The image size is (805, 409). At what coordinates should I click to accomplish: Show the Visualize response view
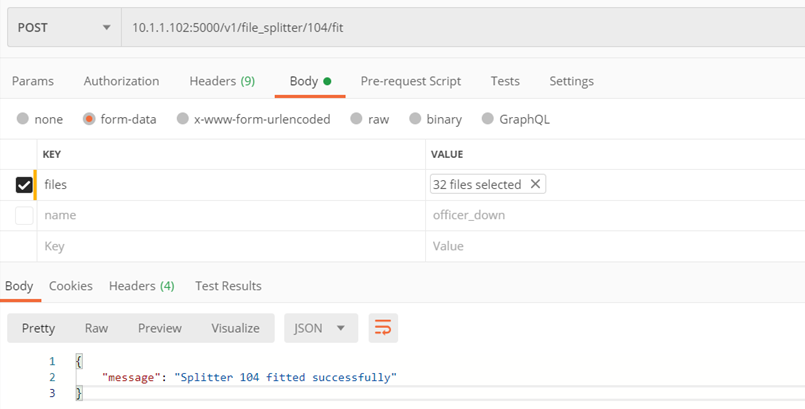click(235, 328)
